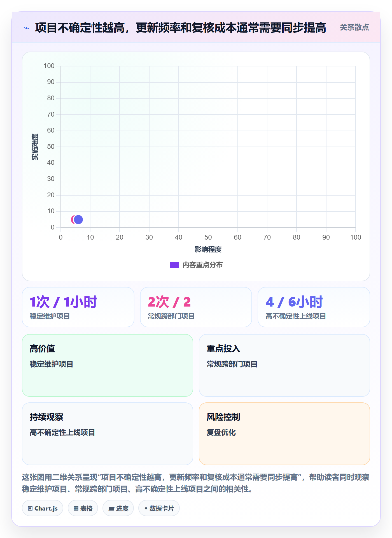Click the 1次 / 1小时 stat value

coord(63,302)
